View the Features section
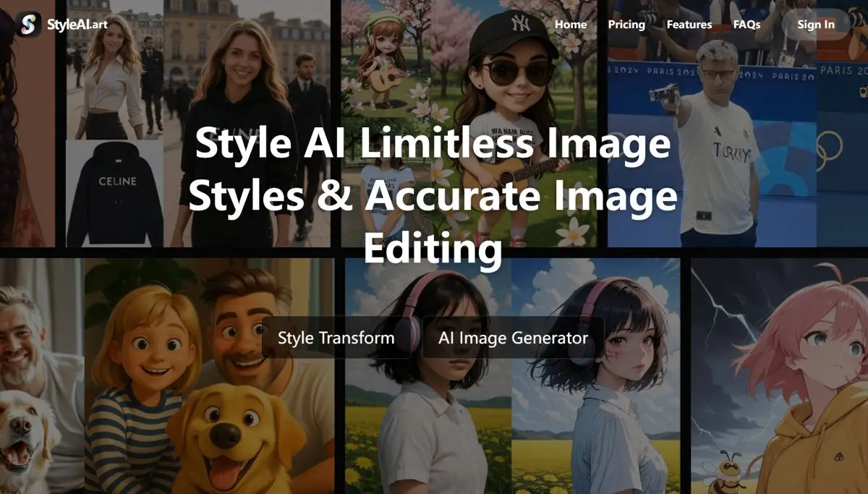The width and height of the screenshot is (868, 494). click(x=689, y=24)
